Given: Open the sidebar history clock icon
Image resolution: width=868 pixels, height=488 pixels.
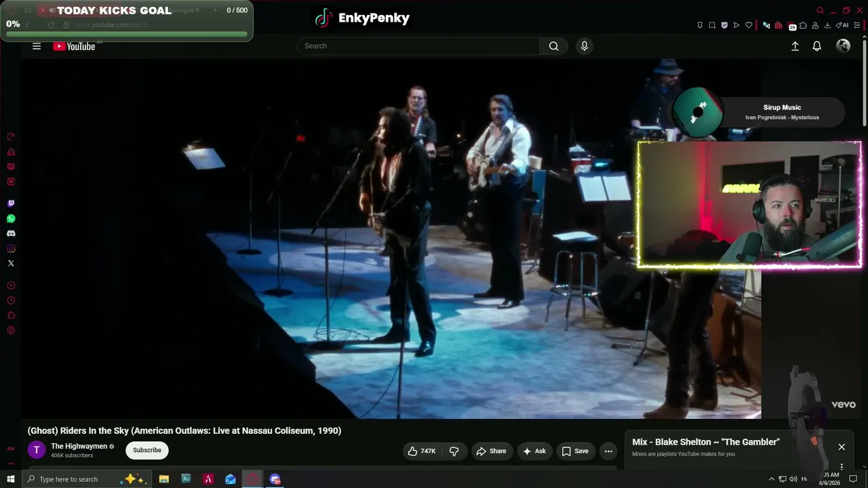Looking at the screenshot, I should click(x=11, y=300).
